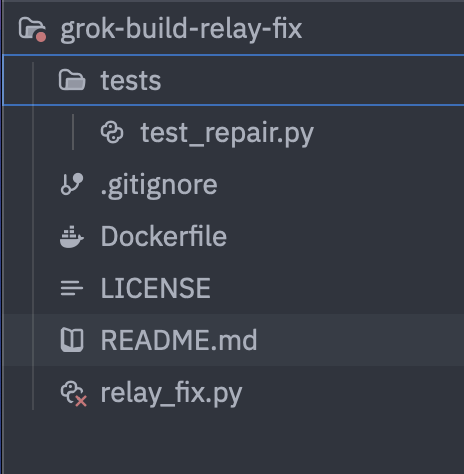Click the grok-build-relay-fix root folder icon
Viewport: 464px width, 474px height.
(32, 29)
